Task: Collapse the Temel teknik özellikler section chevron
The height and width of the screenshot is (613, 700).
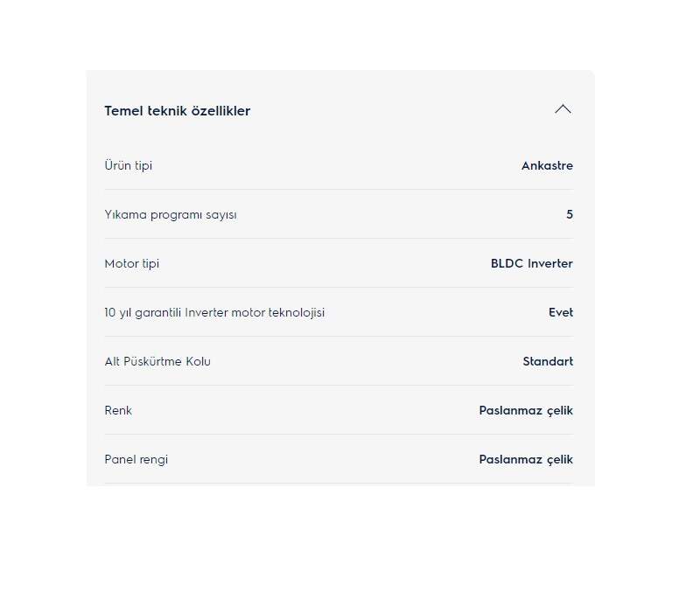Action: click(x=563, y=109)
